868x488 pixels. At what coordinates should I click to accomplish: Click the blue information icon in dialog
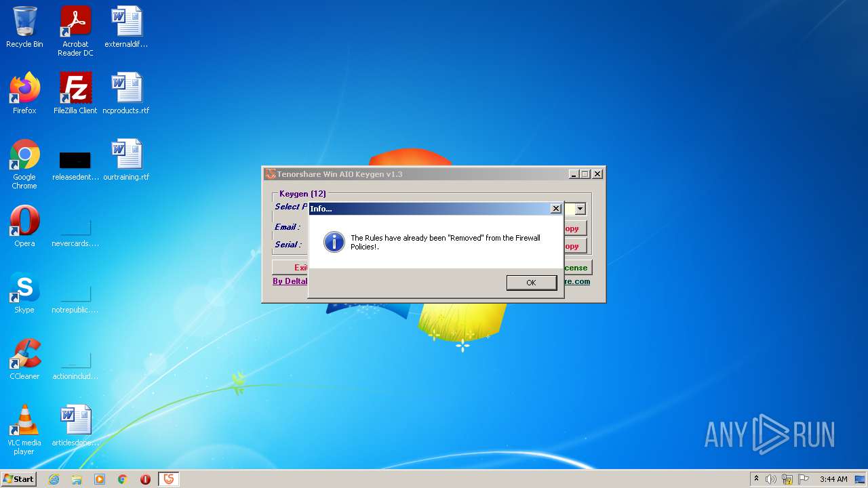click(x=334, y=242)
